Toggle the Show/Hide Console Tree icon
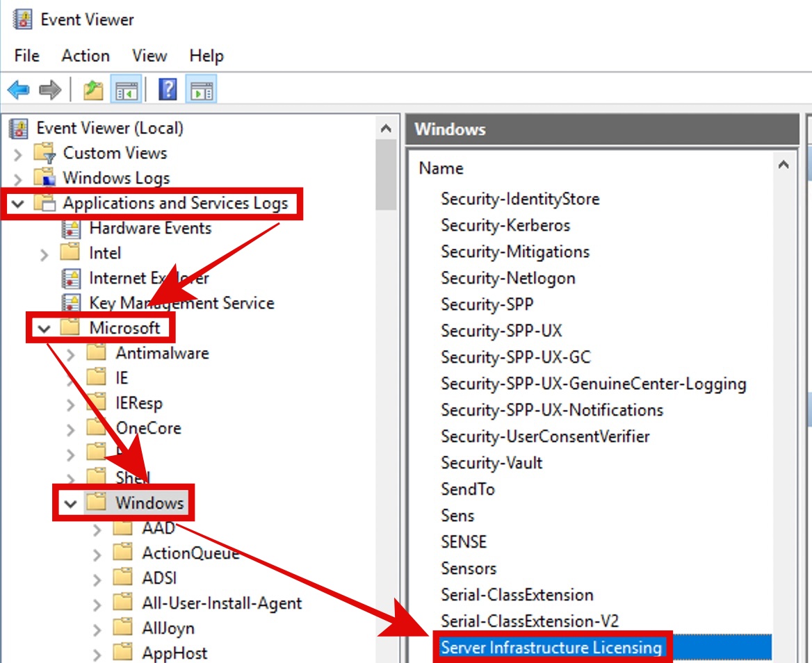 (127, 90)
